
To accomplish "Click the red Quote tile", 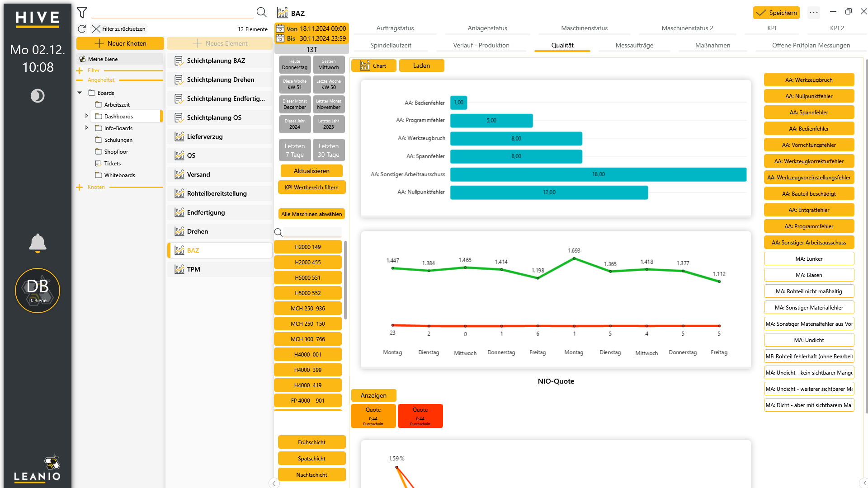I will [x=420, y=416].
